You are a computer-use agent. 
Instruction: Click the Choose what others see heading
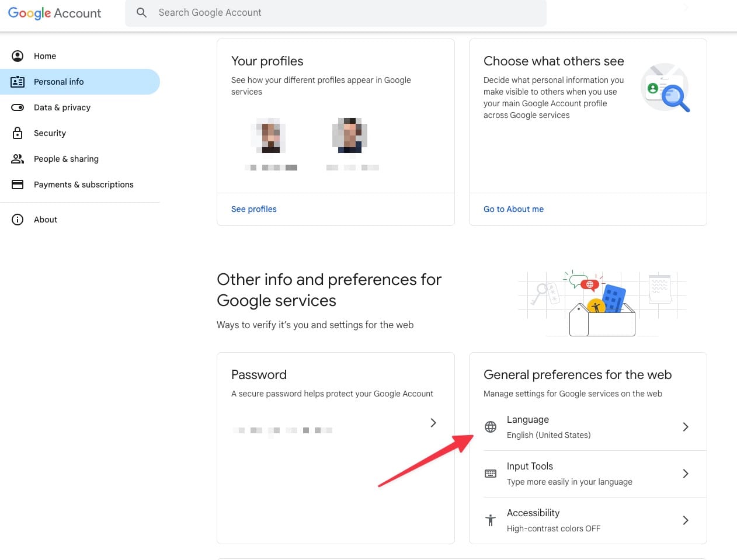[x=554, y=61]
